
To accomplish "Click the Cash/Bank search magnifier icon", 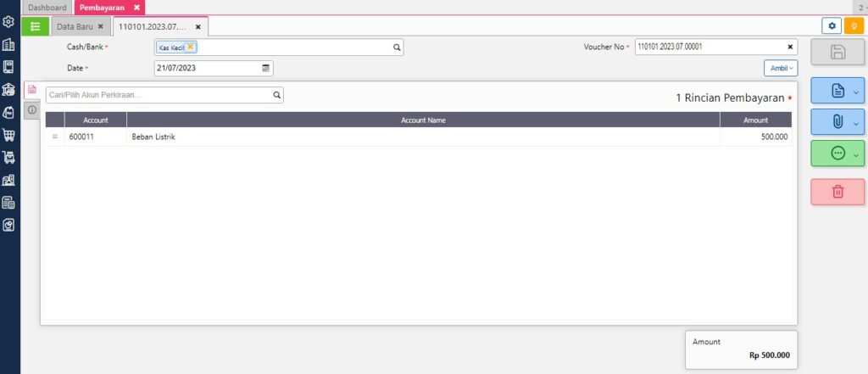I will pyautogui.click(x=397, y=47).
